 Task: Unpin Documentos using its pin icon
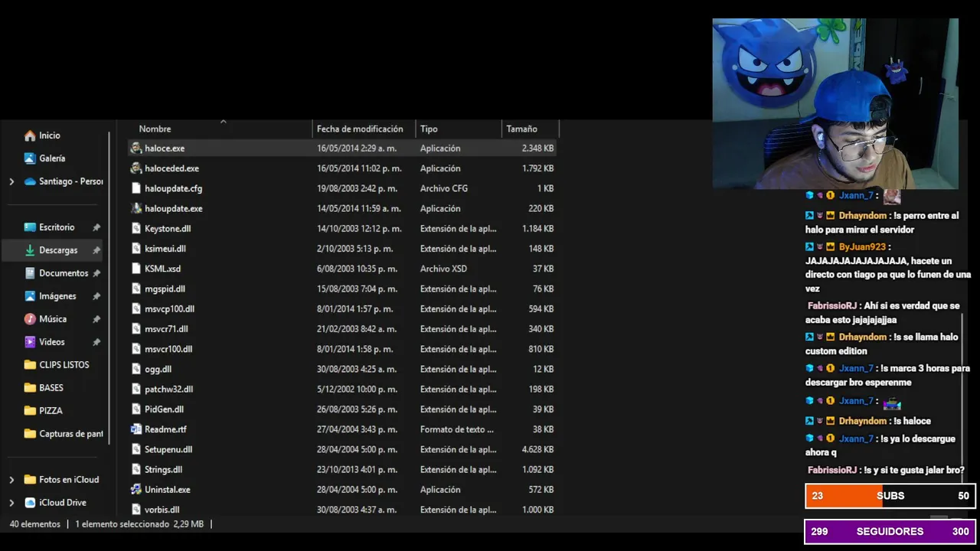tap(96, 273)
